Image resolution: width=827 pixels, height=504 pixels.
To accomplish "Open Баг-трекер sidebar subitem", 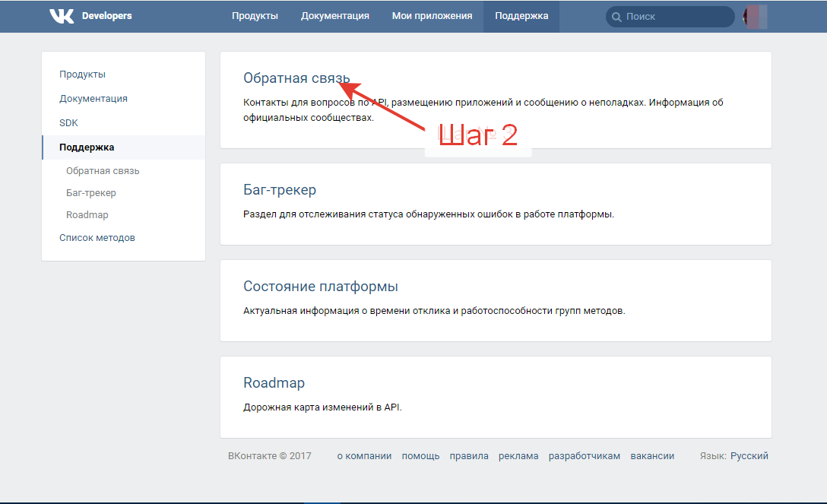I will tap(90, 193).
